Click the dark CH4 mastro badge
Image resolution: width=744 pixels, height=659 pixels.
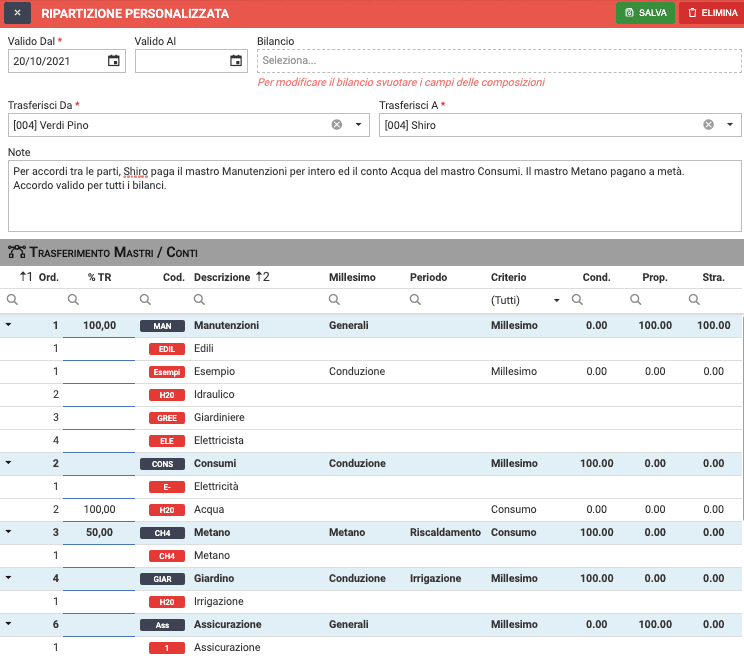162,533
